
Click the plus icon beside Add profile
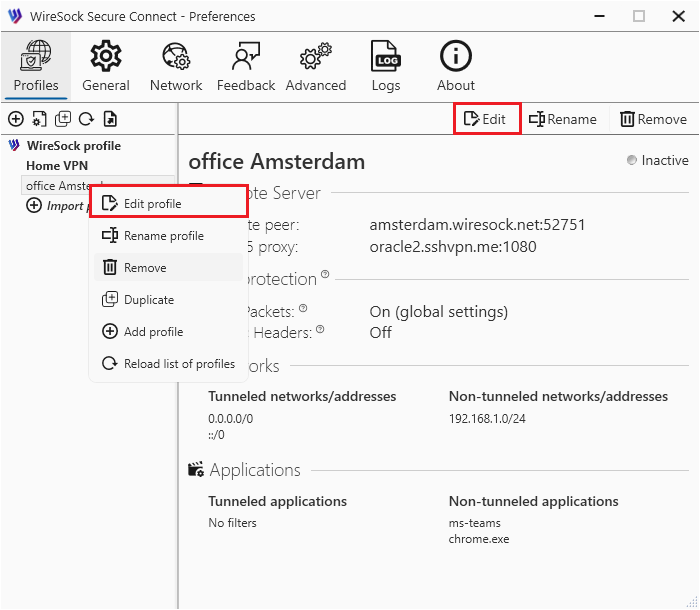point(110,332)
